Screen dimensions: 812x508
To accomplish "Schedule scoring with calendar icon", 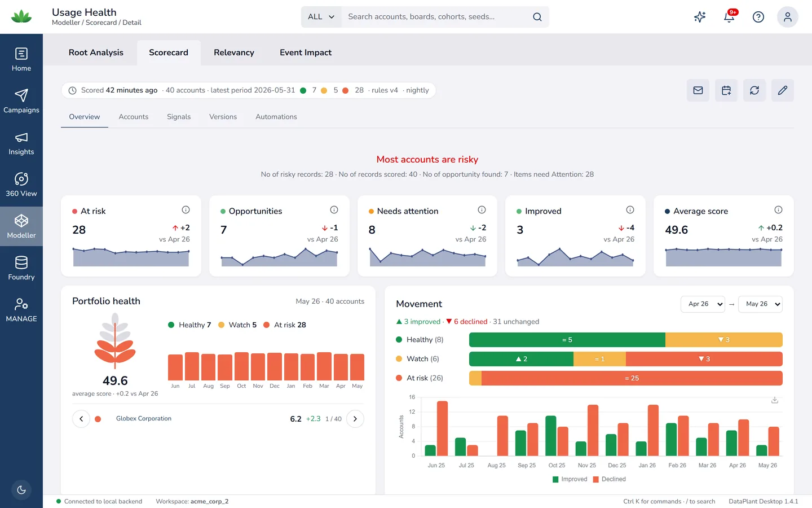I will (726, 90).
